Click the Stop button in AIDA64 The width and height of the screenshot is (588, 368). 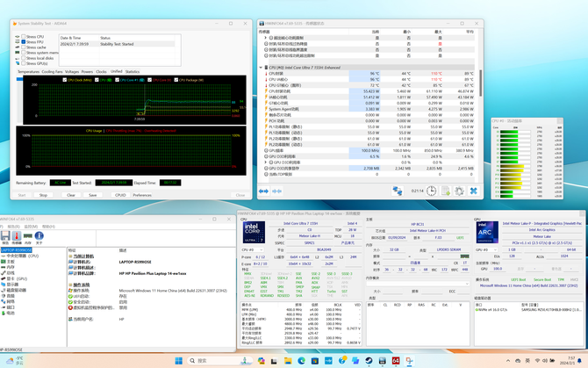coord(44,195)
